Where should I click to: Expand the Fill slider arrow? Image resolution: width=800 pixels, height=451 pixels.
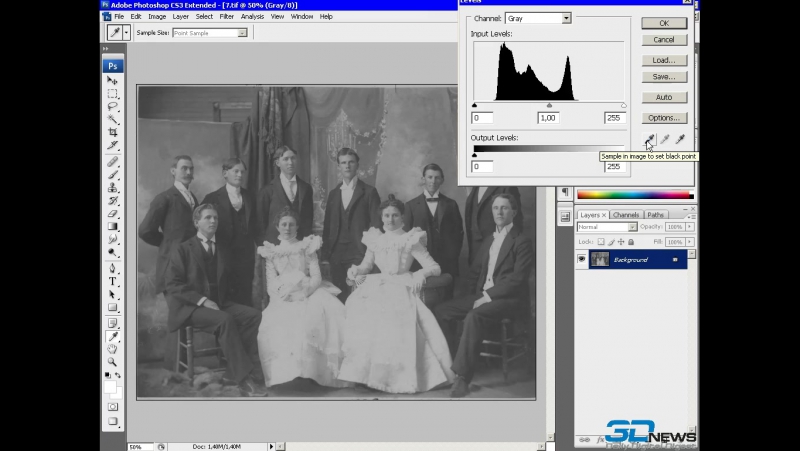pos(690,242)
